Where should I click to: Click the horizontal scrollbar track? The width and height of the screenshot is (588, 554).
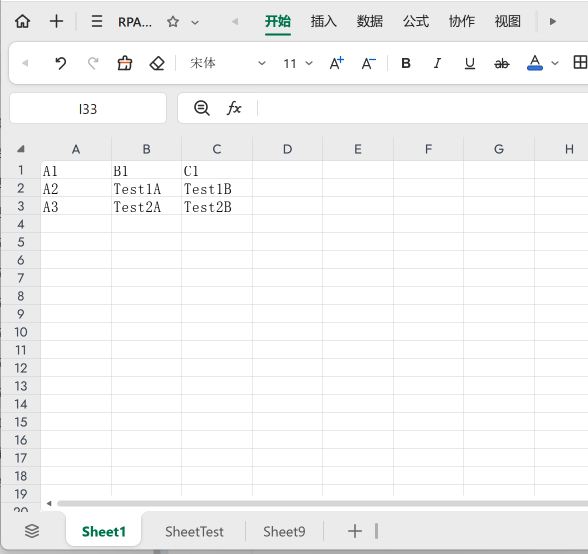tap(322, 503)
